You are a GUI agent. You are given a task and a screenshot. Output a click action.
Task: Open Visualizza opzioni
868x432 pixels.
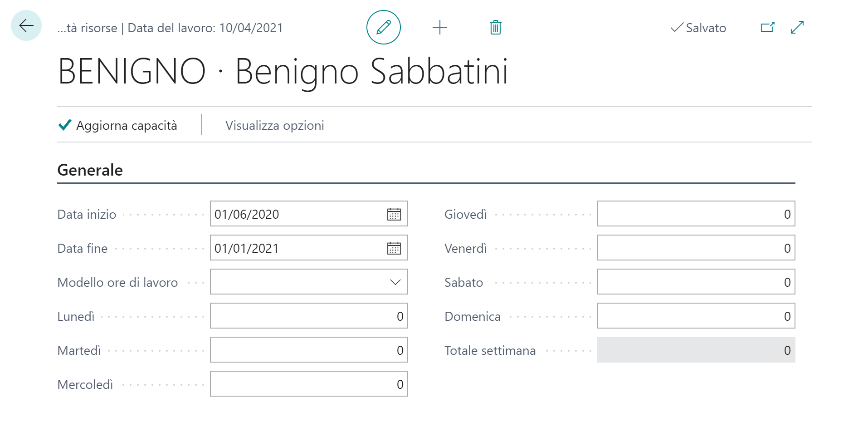tap(274, 125)
